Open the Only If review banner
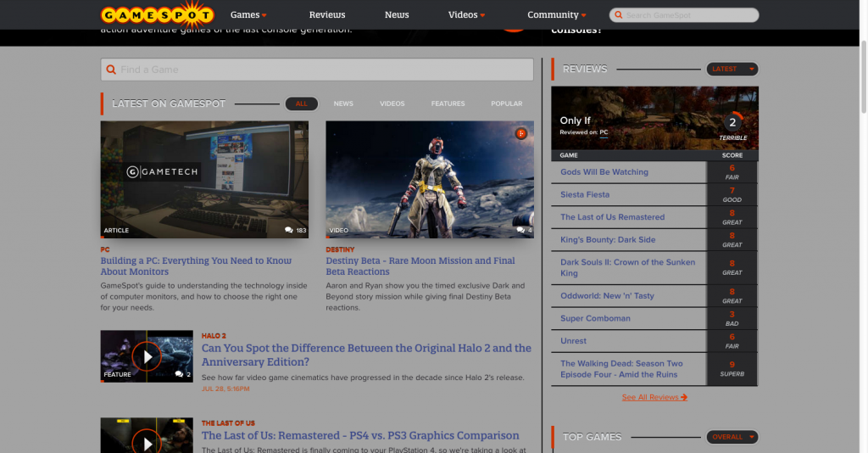The height and width of the screenshot is (453, 868). tap(655, 118)
